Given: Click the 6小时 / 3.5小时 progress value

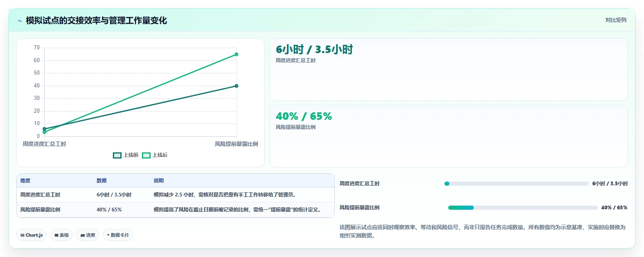Looking at the screenshot, I should (610, 184).
